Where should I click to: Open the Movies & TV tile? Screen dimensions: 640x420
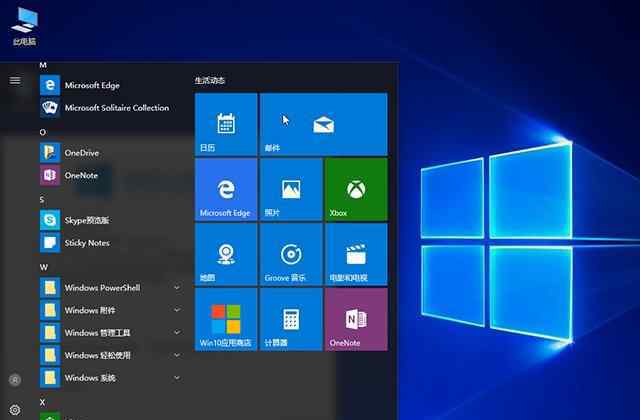click(x=356, y=254)
